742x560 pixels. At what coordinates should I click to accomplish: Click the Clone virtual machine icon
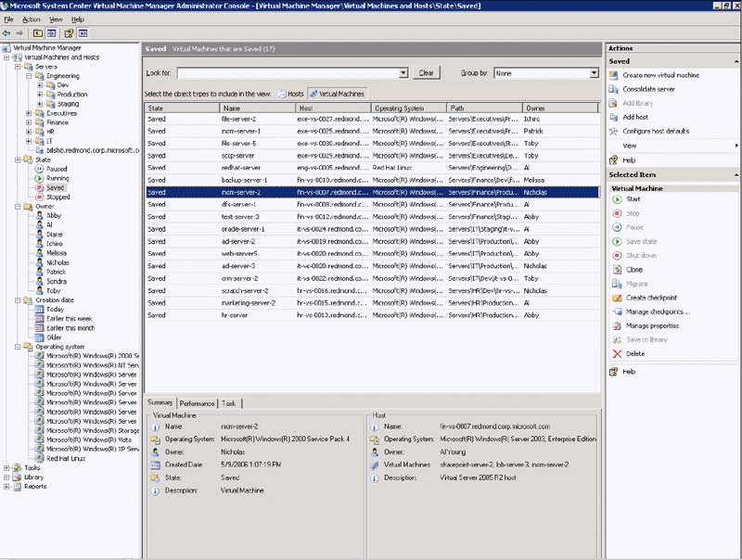coord(615,270)
